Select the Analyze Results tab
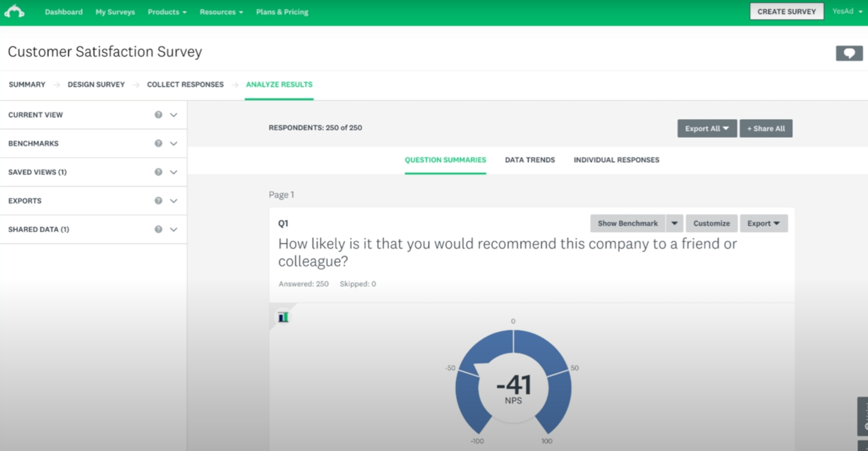 click(279, 84)
